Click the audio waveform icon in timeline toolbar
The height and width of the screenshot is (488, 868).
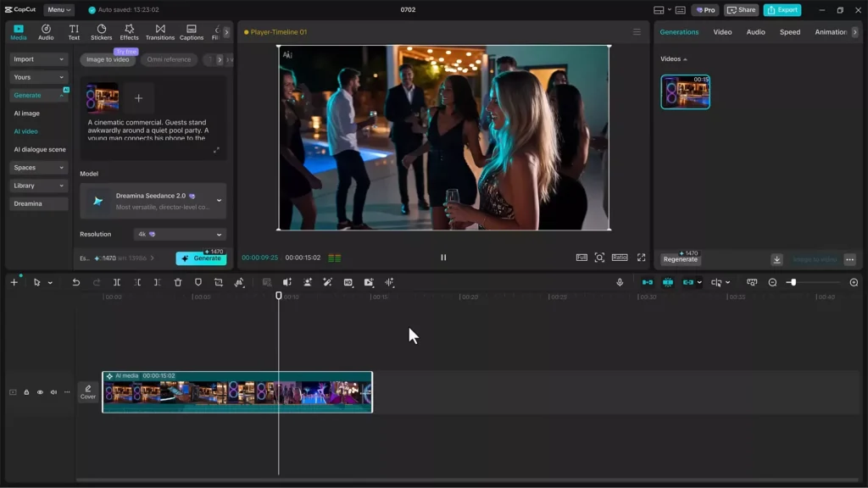[x=389, y=282]
